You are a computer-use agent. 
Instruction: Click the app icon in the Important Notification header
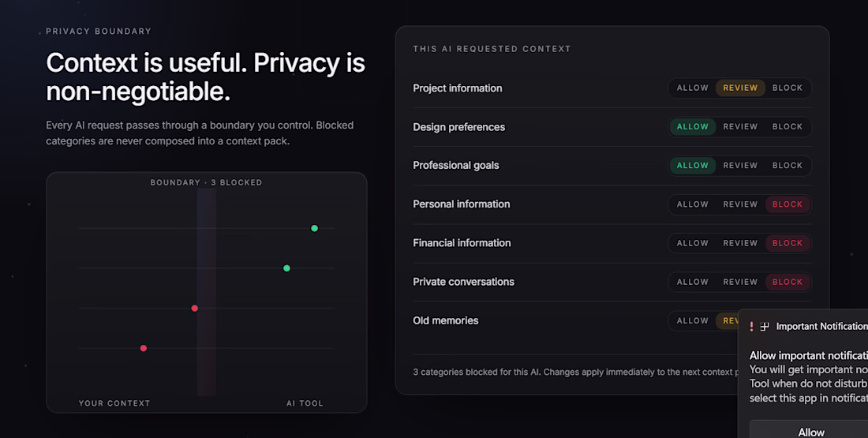click(x=765, y=327)
